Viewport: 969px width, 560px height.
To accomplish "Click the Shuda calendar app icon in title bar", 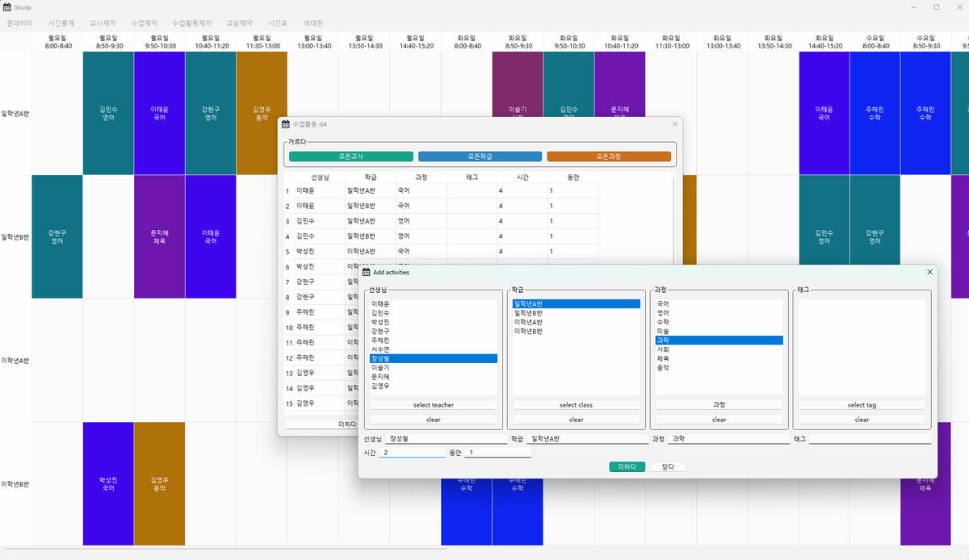I will (x=7, y=7).
